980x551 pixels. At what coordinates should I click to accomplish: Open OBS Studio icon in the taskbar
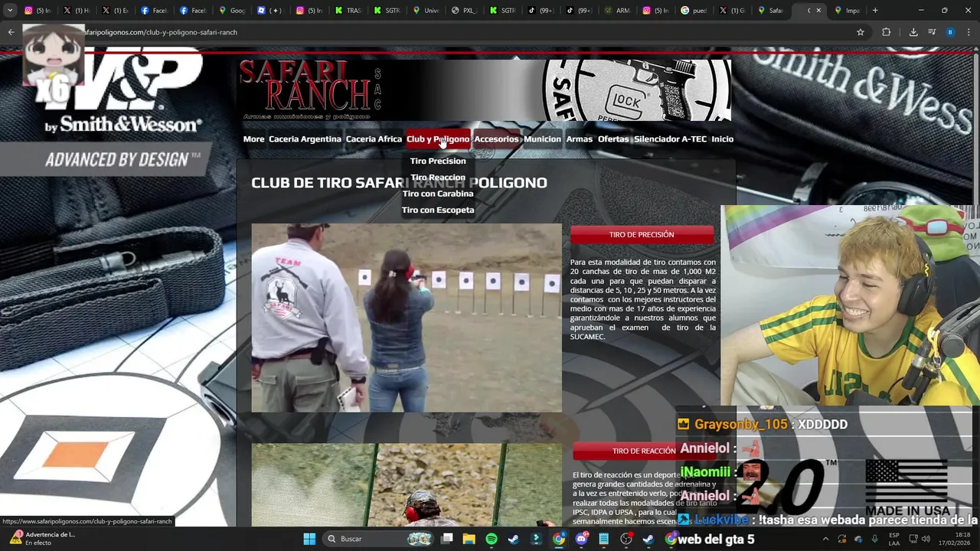[x=626, y=539]
